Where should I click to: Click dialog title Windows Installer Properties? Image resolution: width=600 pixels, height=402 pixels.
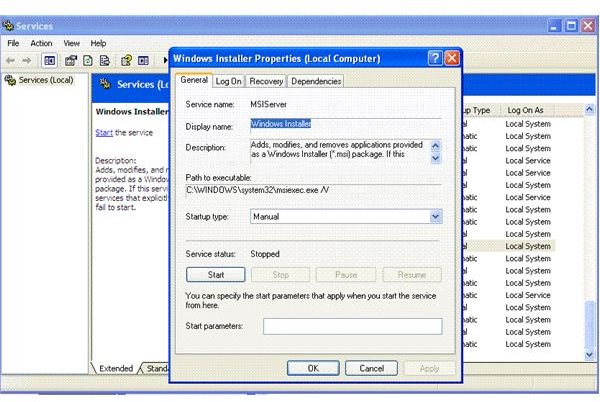[x=277, y=58]
